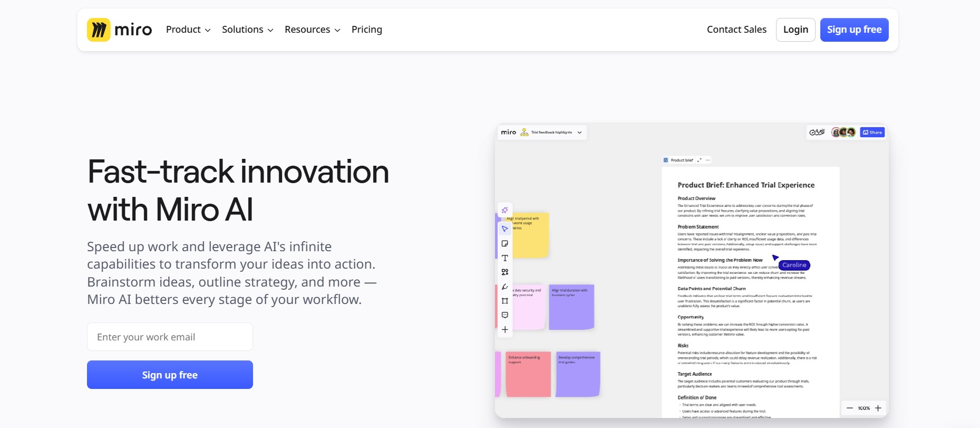Click the 'Product Overview' heading

(x=696, y=198)
